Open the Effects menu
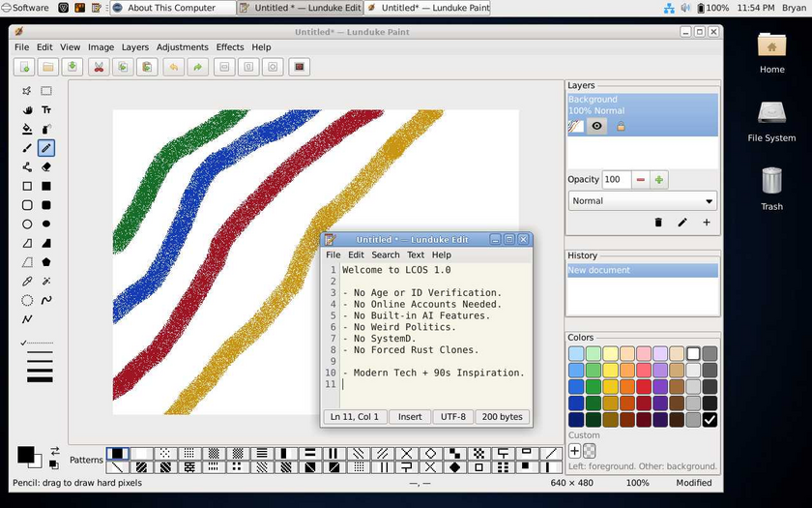 click(x=230, y=47)
